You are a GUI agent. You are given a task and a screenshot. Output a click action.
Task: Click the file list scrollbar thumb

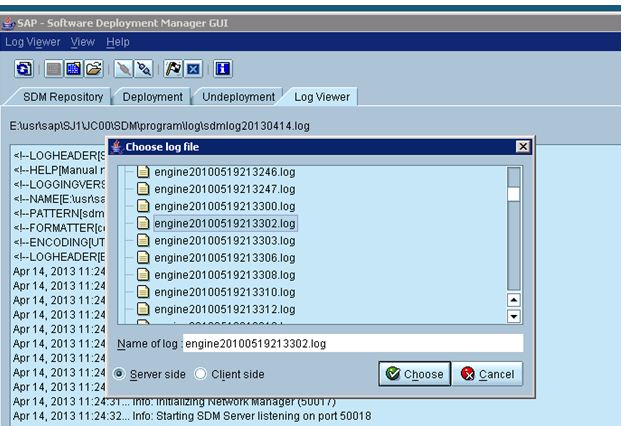coord(513,194)
